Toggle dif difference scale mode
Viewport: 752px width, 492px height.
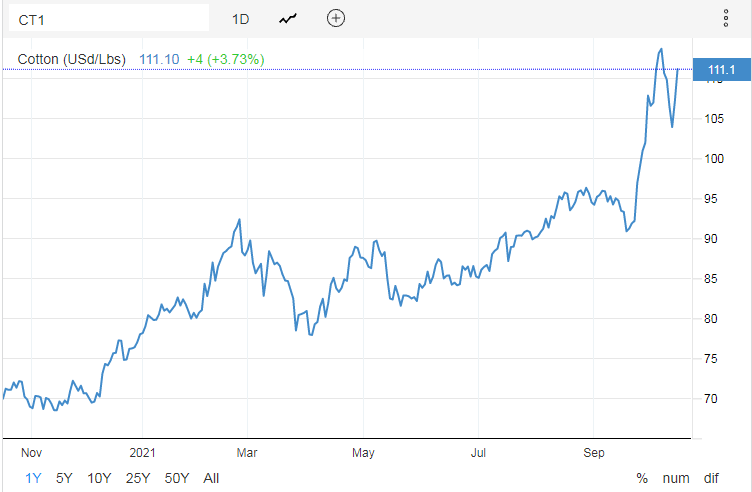[711, 478]
